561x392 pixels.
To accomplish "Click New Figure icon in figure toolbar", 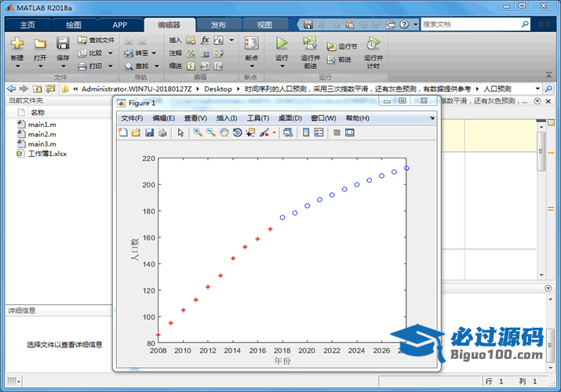I will coord(123,132).
